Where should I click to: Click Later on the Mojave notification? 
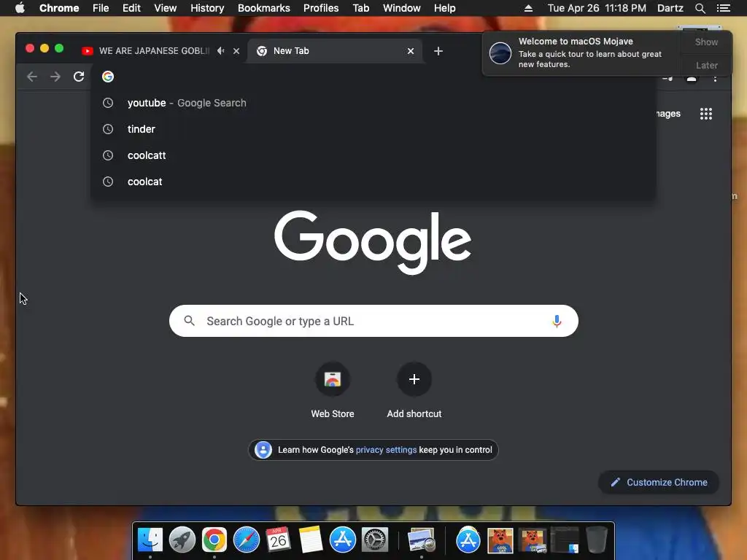[x=706, y=65]
